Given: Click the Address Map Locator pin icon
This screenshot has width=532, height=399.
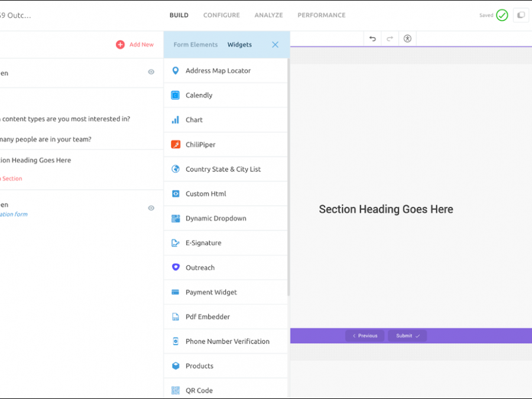Looking at the screenshot, I should 176,71.
